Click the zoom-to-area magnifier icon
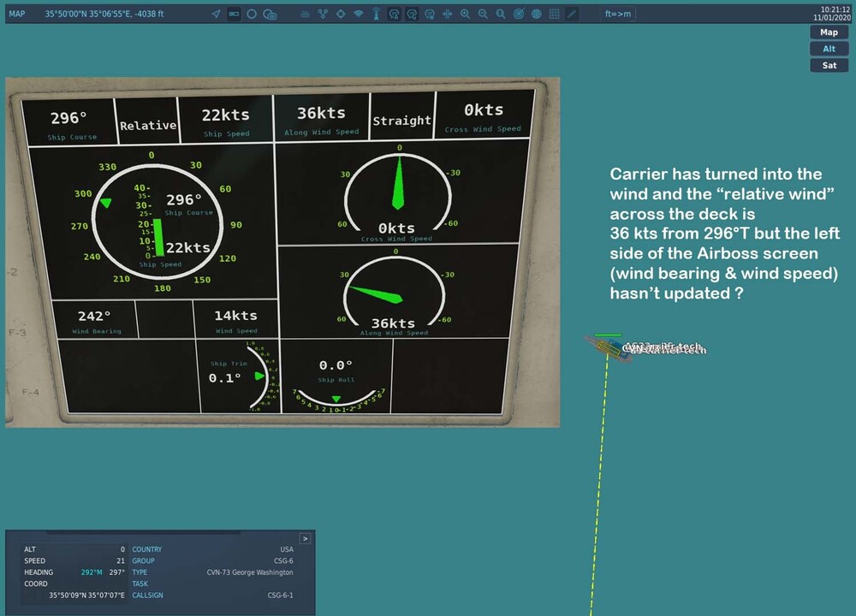This screenshot has height=616, width=856. click(501, 14)
